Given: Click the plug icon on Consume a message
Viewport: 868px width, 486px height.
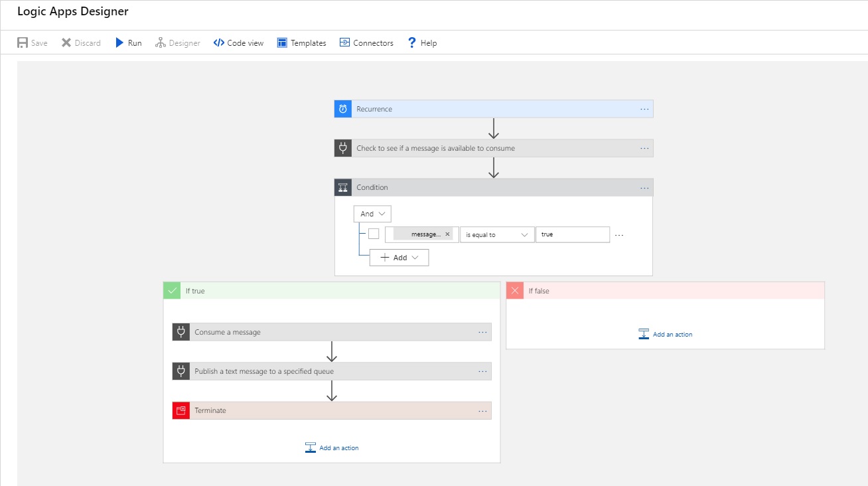Looking at the screenshot, I should 181,332.
